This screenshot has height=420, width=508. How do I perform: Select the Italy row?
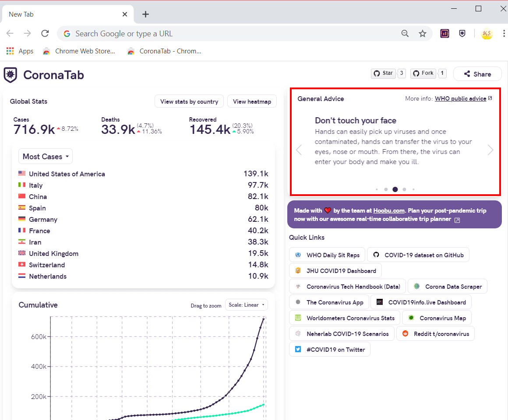click(143, 185)
